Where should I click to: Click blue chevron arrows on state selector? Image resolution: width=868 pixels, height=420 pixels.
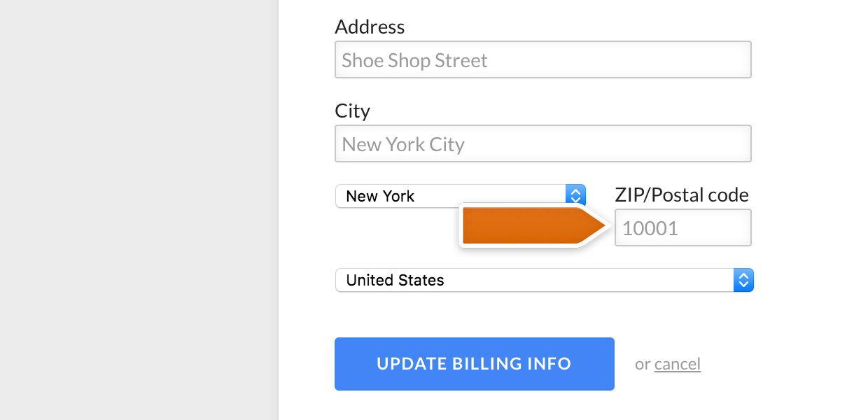click(x=575, y=196)
